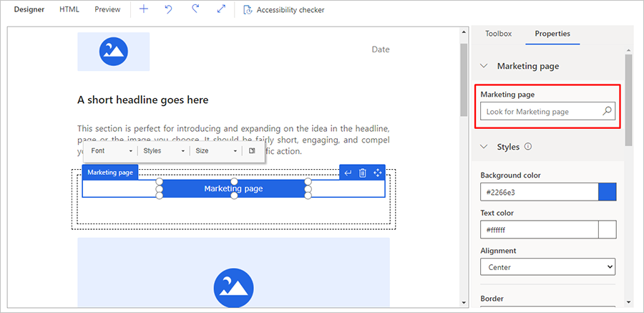This screenshot has width=644, height=313.
Task: Click the Text color hex input field
Action: tap(539, 230)
